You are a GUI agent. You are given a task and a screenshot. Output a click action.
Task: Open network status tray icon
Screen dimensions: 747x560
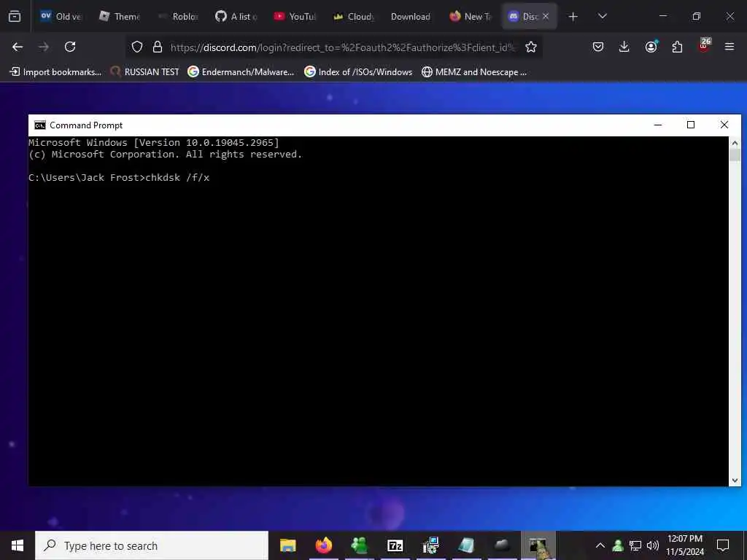pos(635,545)
